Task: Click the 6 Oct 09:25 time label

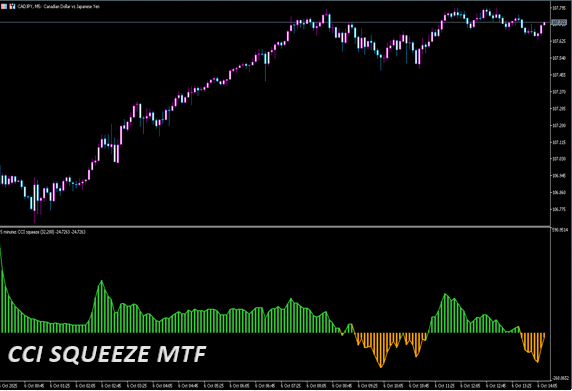Action: (x=368, y=386)
